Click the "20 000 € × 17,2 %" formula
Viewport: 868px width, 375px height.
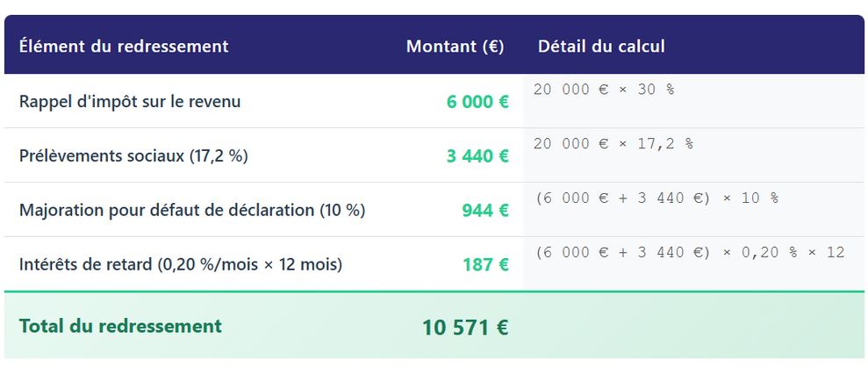tap(613, 144)
